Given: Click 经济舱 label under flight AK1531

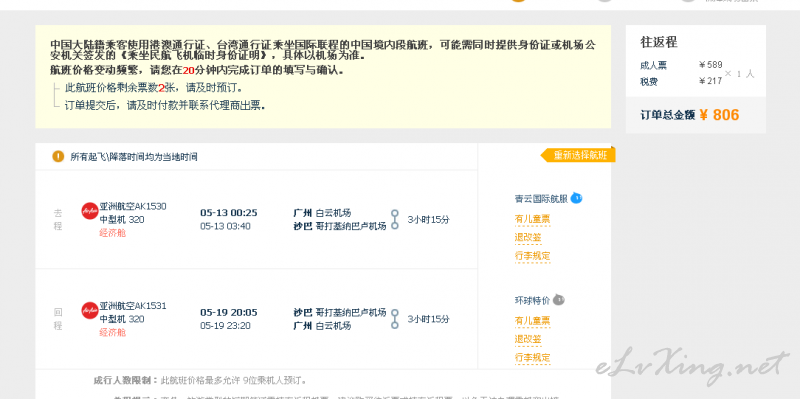Looking at the screenshot, I should coord(112,333).
